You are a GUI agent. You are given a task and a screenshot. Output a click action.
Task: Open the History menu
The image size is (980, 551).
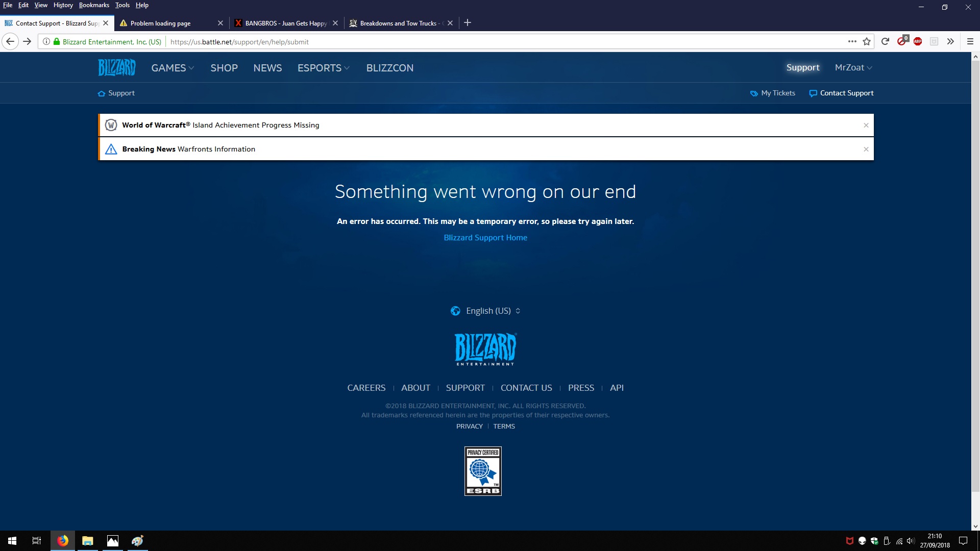point(63,5)
